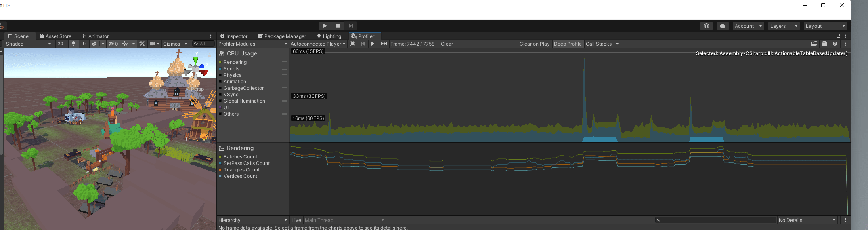Click the Step frame button
Image resolution: width=868 pixels, height=230 pixels.
(x=351, y=26)
